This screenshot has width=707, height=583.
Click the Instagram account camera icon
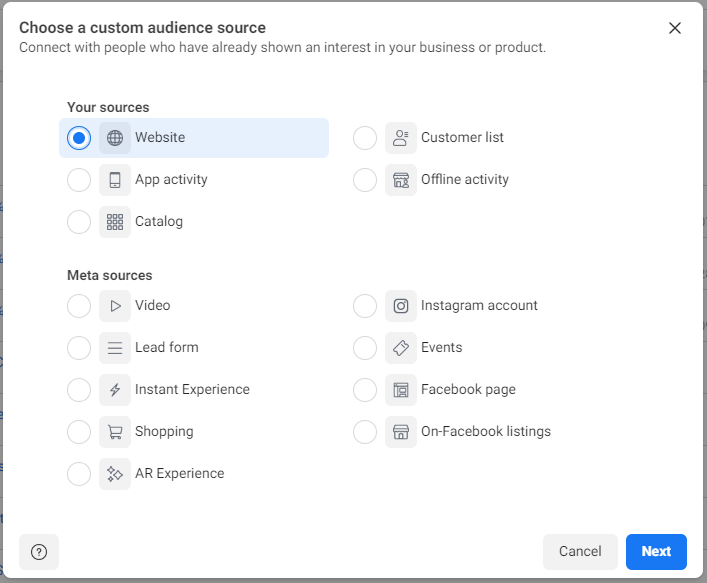pos(401,306)
